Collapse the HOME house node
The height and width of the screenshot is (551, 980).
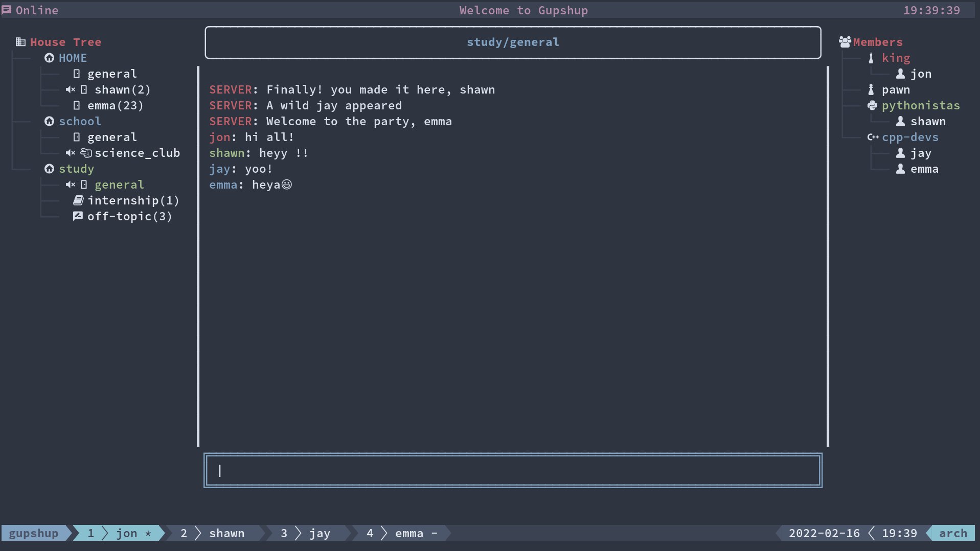[49, 58]
